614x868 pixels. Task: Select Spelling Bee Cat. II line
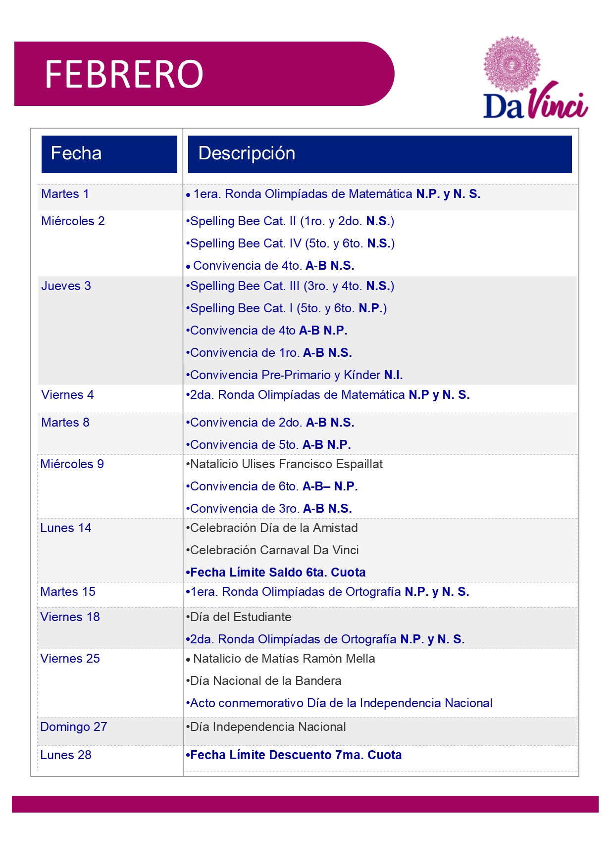[290, 221]
